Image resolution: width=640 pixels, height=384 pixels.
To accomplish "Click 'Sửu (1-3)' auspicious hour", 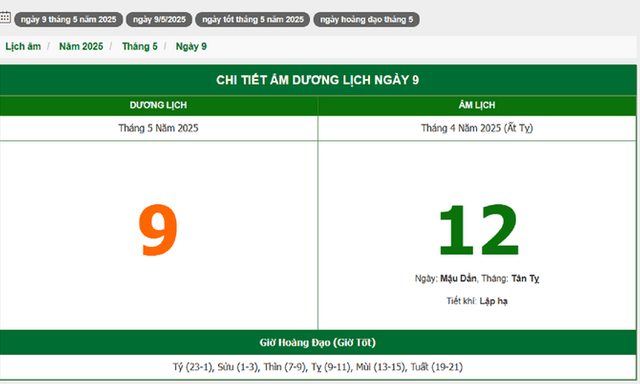I will (238, 367).
